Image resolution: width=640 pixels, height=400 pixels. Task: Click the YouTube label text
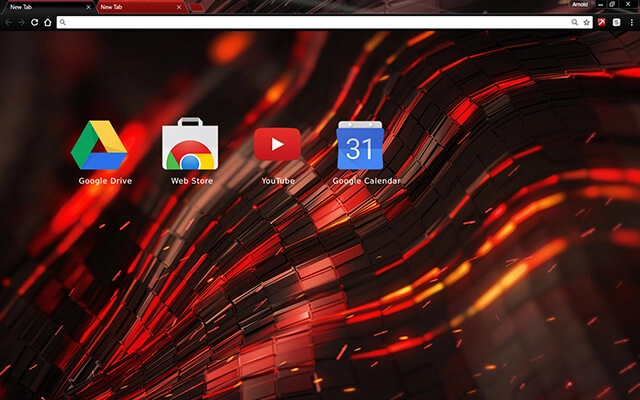[278, 181]
